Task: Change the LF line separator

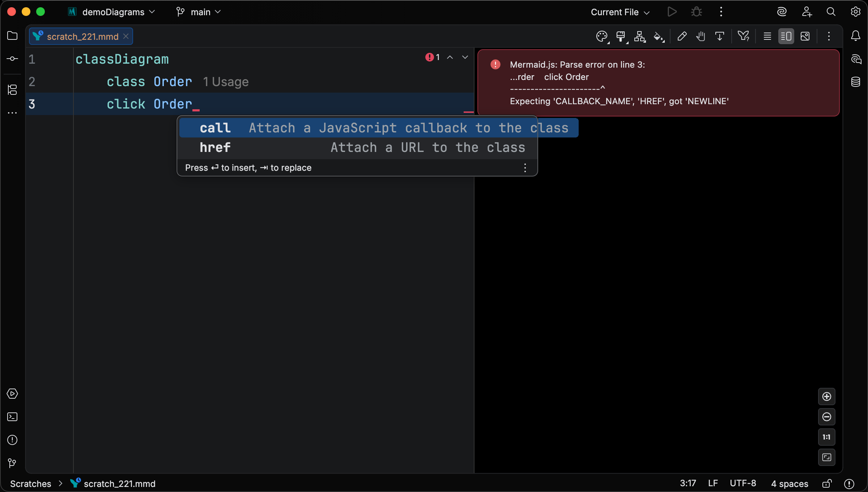Action: pyautogui.click(x=713, y=483)
